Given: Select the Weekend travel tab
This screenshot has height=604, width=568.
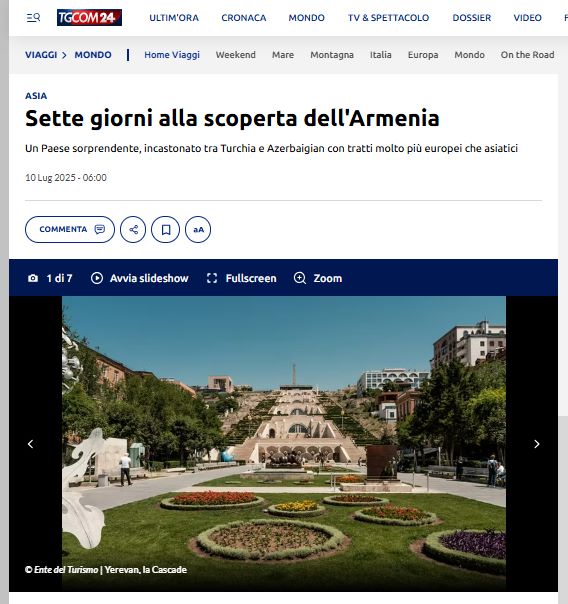Looking at the screenshot, I should point(236,55).
